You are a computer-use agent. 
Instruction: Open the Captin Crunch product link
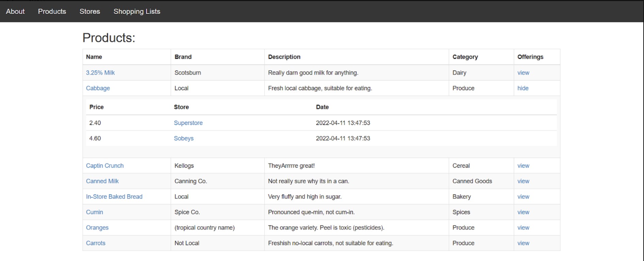tap(105, 165)
